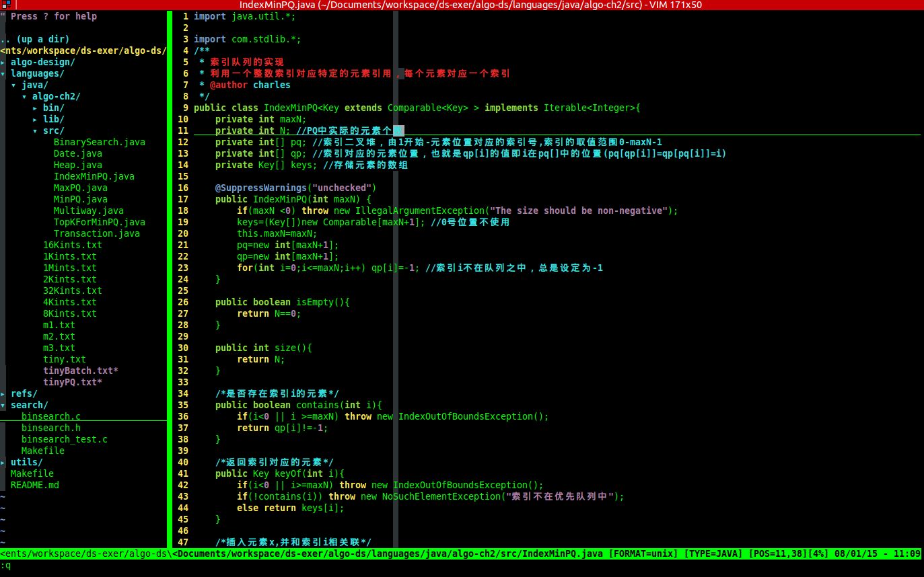Image resolution: width=924 pixels, height=577 pixels.
Task: Collapse the languages folder arrow
Action: click(x=3, y=74)
